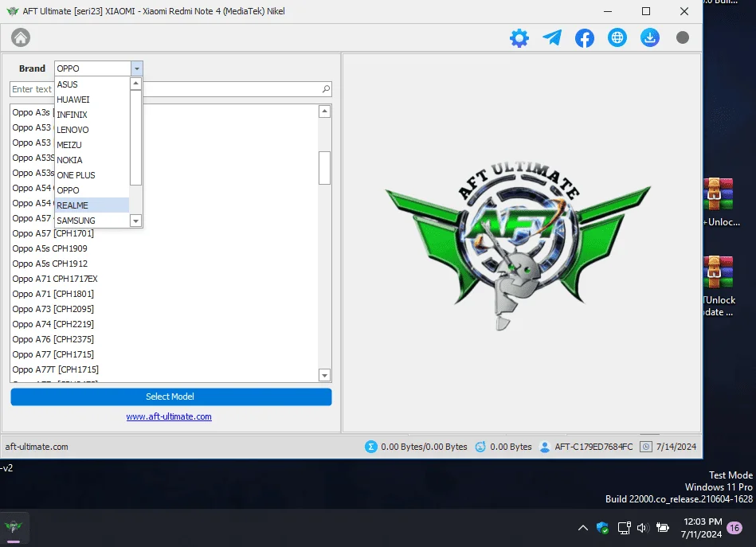Open the website globe icon

[x=617, y=37]
